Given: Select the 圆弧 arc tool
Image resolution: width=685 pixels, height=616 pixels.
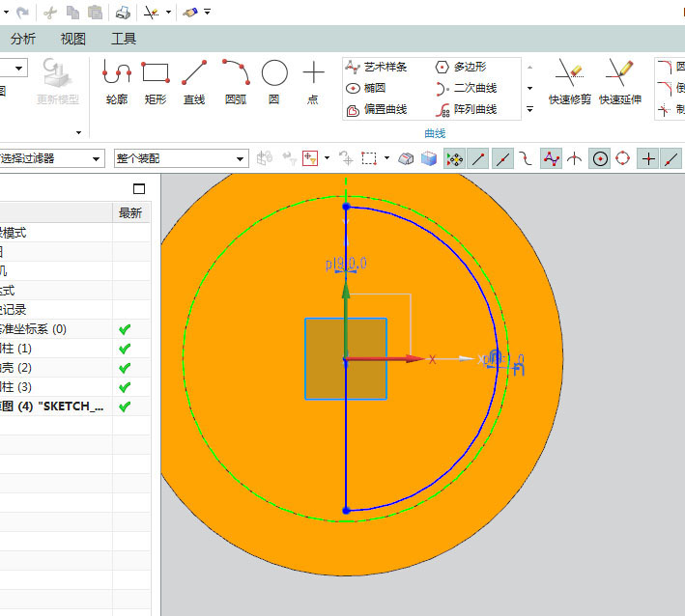Looking at the screenshot, I should tap(236, 82).
